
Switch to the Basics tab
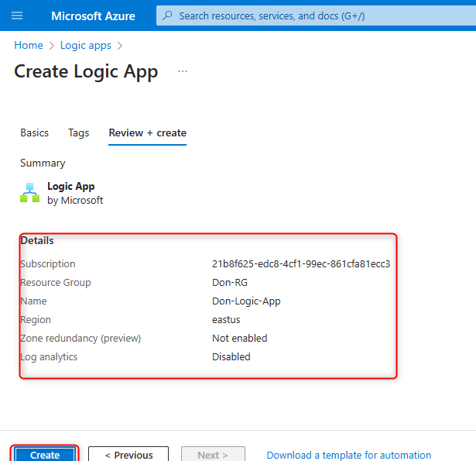click(x=35, y=132)
